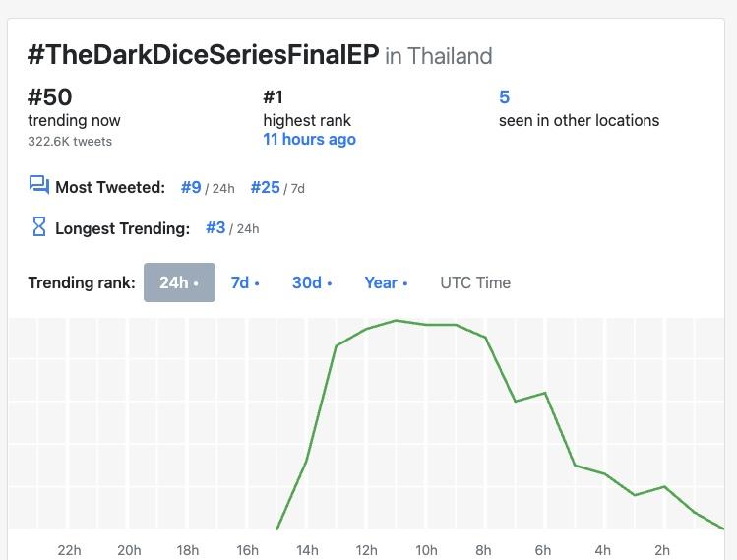Click the Most Tweeted speech bubbles icon
This screenshot has height=560, width=737.
[38, 185]
